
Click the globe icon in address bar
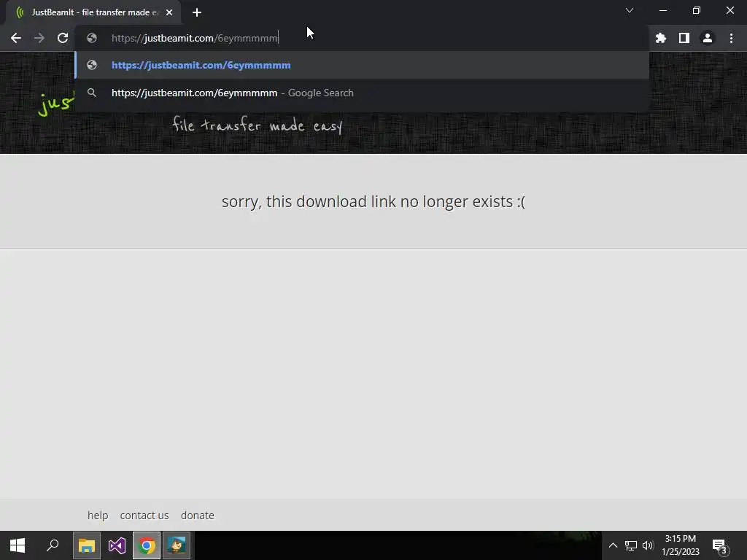point(92,38)
